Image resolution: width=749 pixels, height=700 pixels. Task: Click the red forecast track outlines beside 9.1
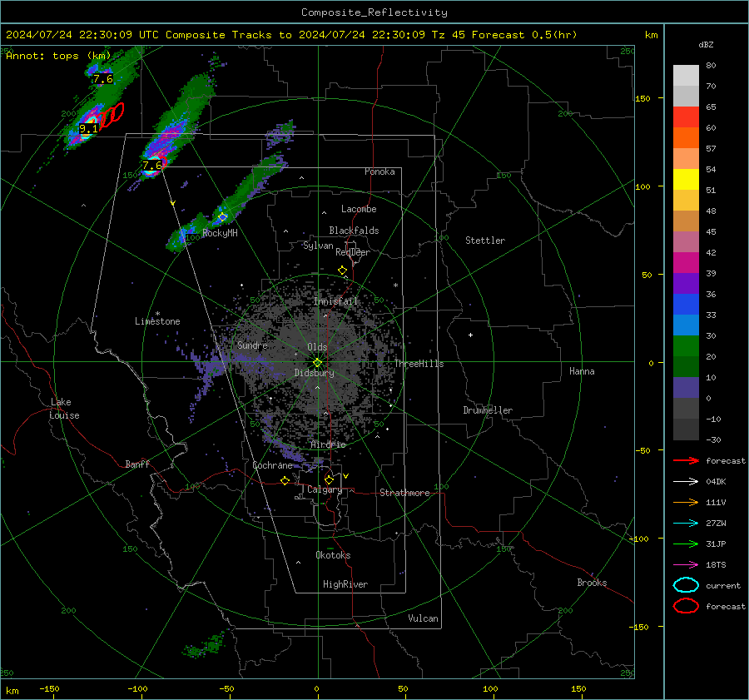pos(112,115)
